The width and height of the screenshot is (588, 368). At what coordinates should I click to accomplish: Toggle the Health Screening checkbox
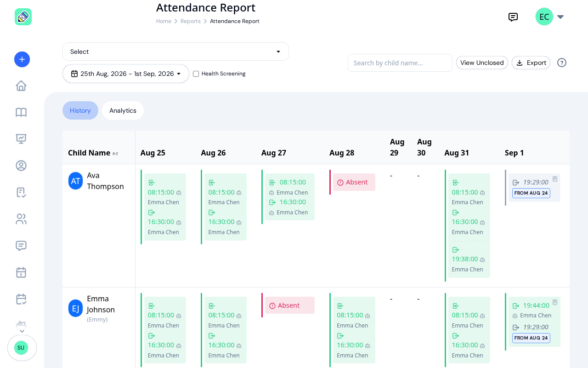tap(196, 74)
